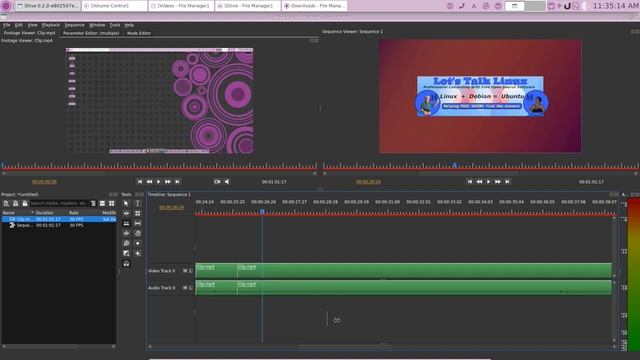Open Videos - File Manager from taskbar
Image resolution: width=640 pixels, height=360 pixels.
[x=181, y=6]
